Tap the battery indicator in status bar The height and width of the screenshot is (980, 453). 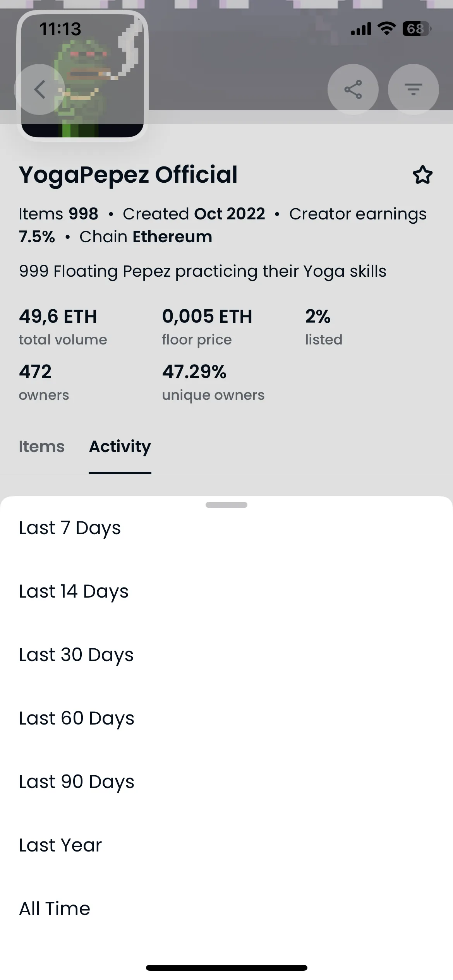pyautogui.click(x=417, y=29)
